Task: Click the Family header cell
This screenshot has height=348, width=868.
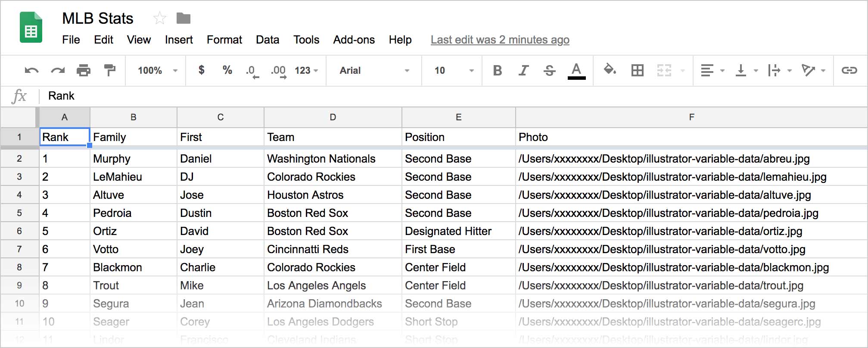Action: [x=134, y=137]
